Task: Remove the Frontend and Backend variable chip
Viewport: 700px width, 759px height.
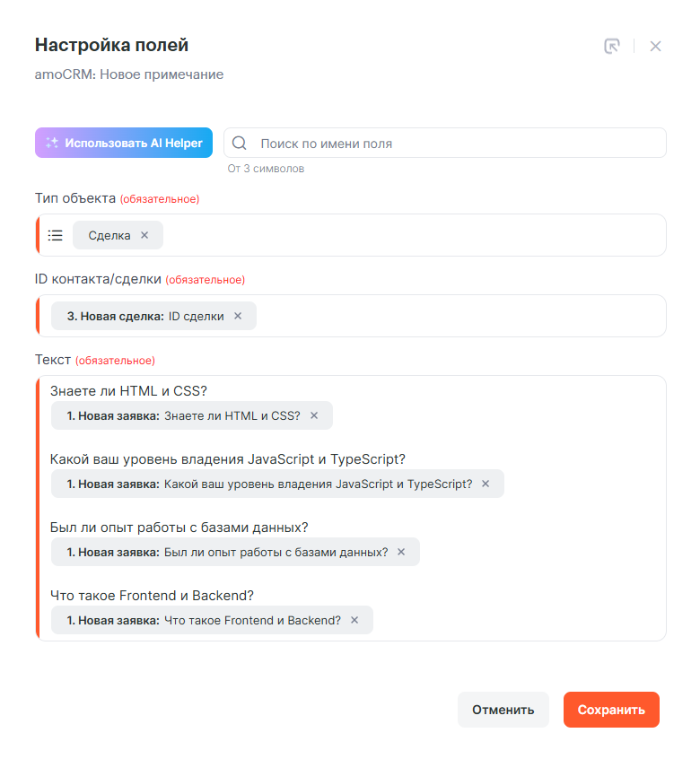Action: (354, 620)
